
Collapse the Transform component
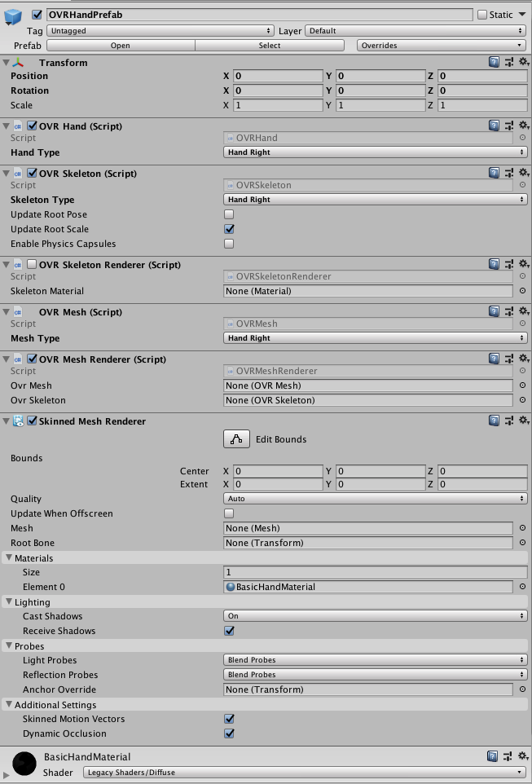6,63
